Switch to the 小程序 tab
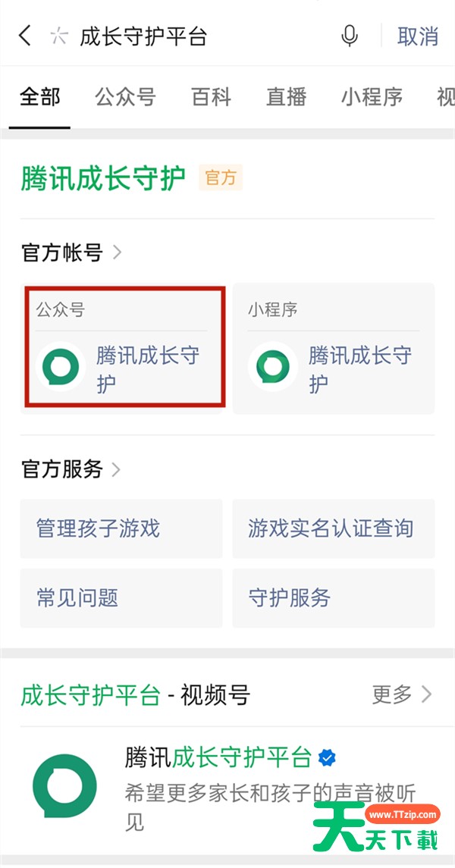The image size is (455, 868). (372, 97)
